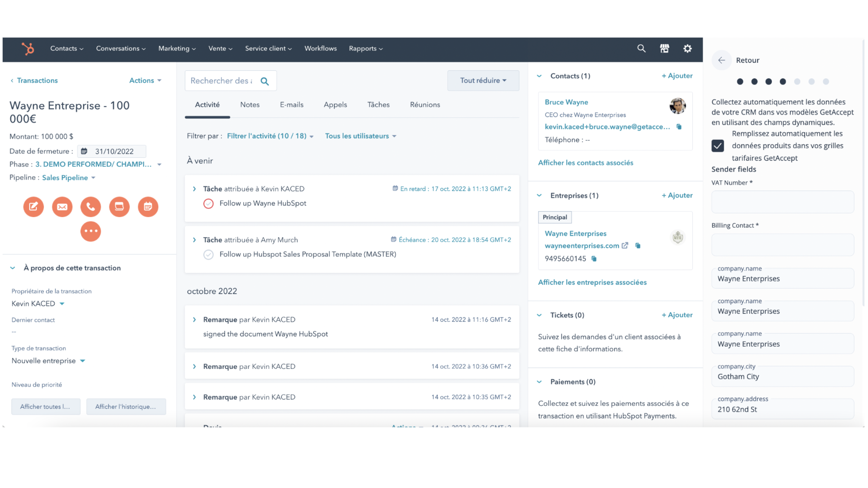This screenshot has height=488, width=868.
Task: Click the orange phone call icon
Action: [91, 207]
